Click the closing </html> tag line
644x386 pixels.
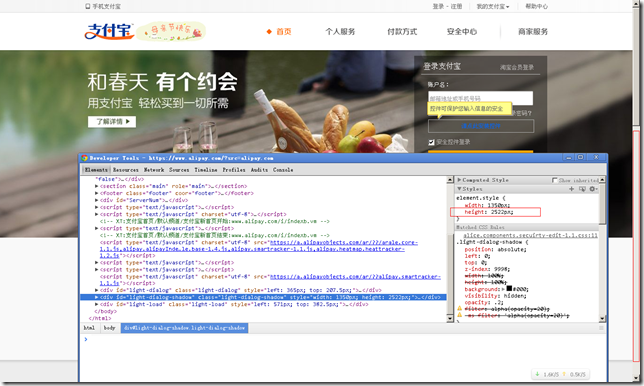click(x=100, y=318)
